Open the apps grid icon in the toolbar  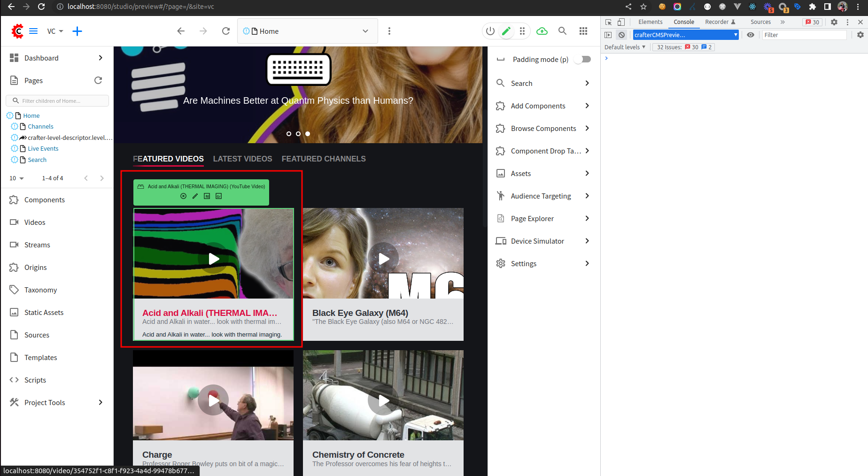pyautogui.click(x=583, y=31)
